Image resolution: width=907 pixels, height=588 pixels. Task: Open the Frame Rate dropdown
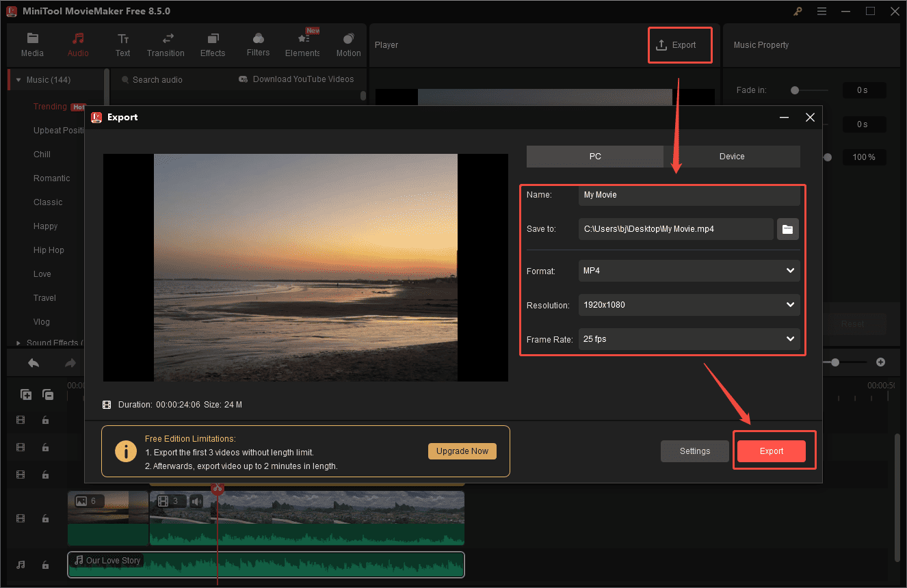688,339
